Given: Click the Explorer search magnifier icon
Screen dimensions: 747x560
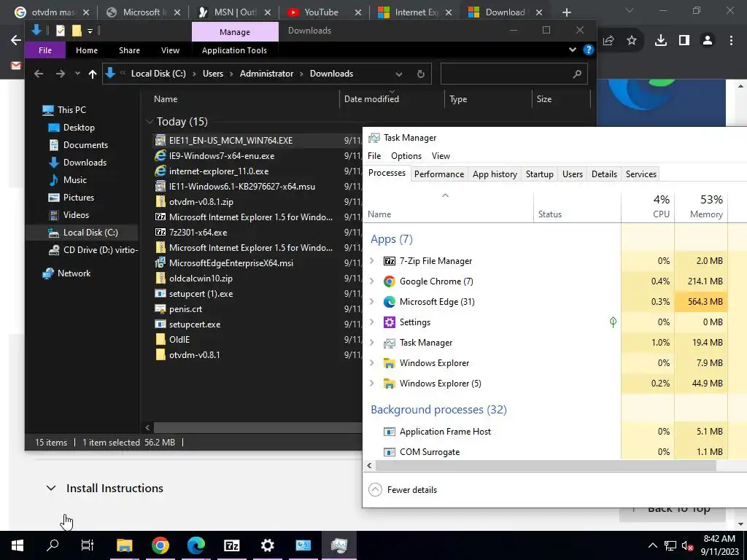Looking at the screenshot, I should [x=578, y=74].
